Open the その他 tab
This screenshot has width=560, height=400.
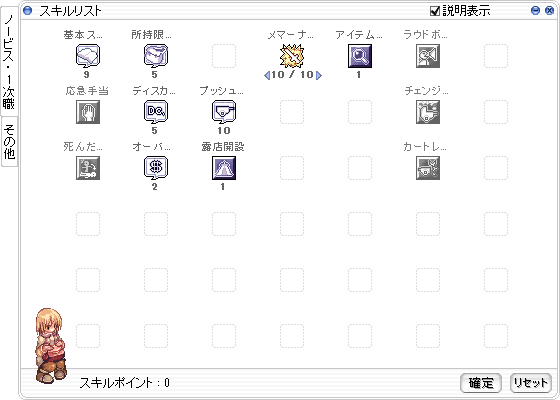tap(10, 142)
